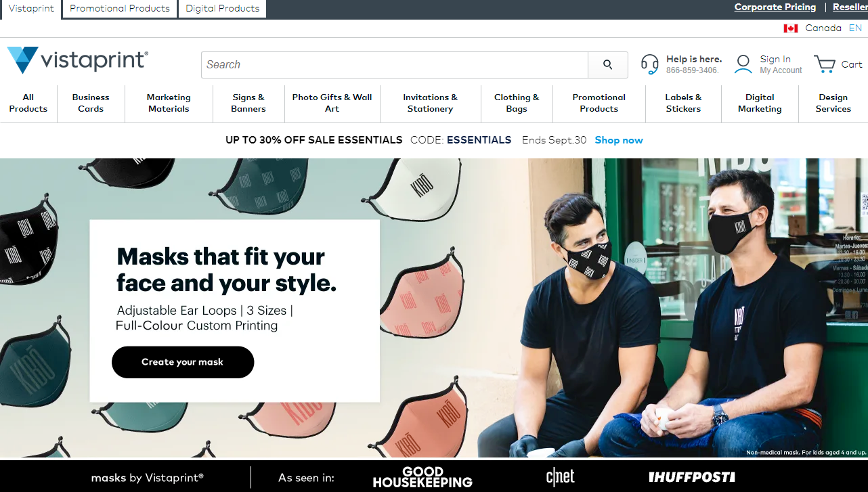Click the Non-medical mask disclaimer text
Image resolution: width=868 pixels, height=492 pixels.
pyautogui.click(x=806, y=452)
